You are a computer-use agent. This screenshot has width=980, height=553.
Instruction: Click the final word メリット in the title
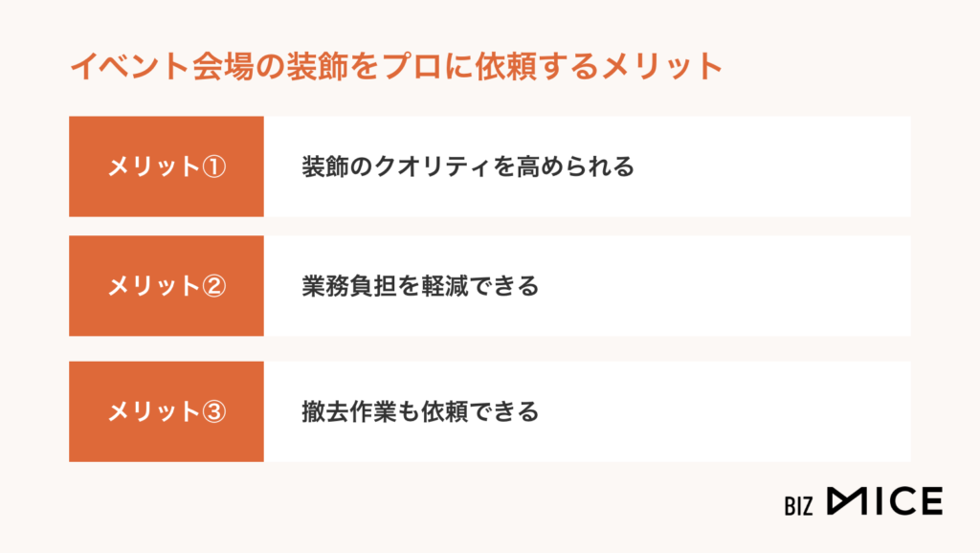[662, 66]
